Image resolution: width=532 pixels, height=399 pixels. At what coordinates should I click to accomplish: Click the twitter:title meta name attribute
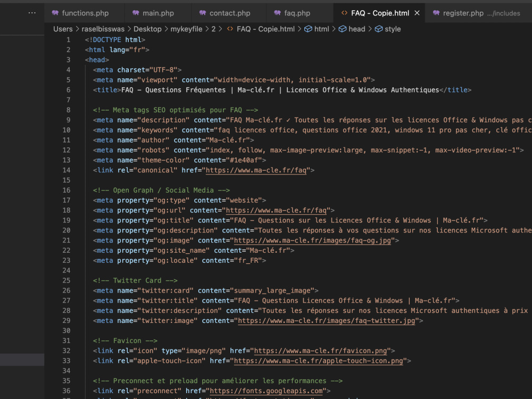(157, 301)
